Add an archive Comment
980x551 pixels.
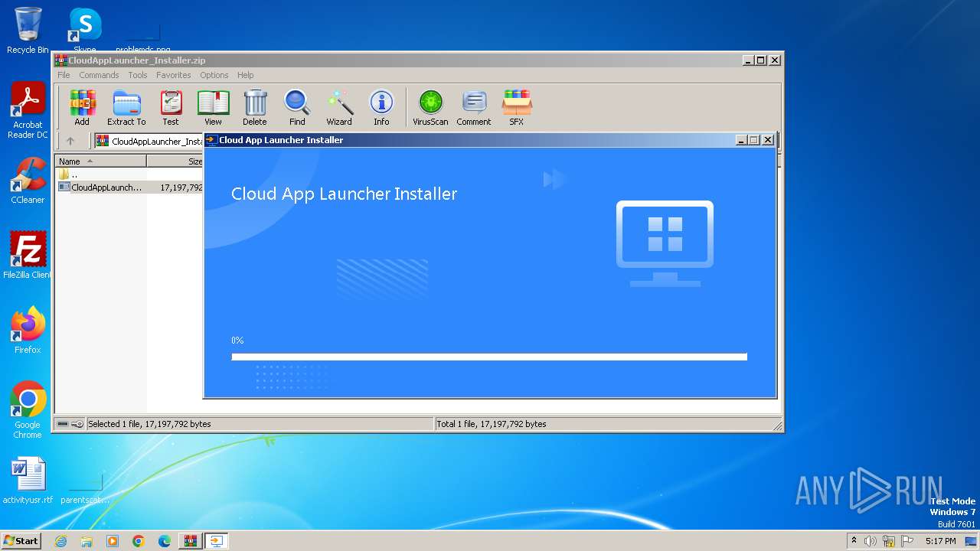pyautogui.click(x=474, y=108)
